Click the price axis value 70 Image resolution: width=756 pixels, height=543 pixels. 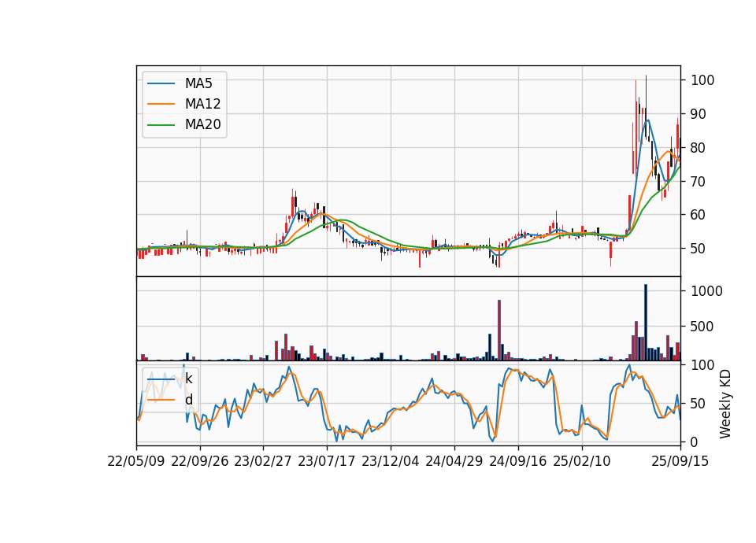click(699, 182)
